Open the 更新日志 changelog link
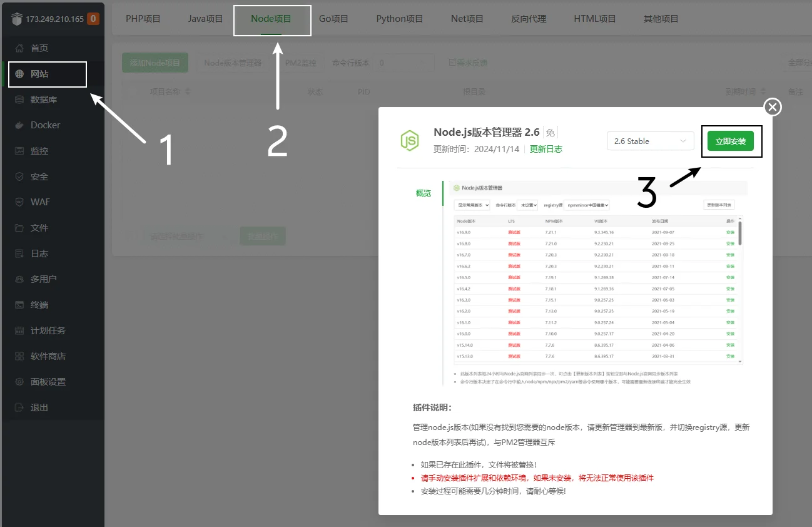This screenshot has height=527, width=812. [x=546, y=149]
